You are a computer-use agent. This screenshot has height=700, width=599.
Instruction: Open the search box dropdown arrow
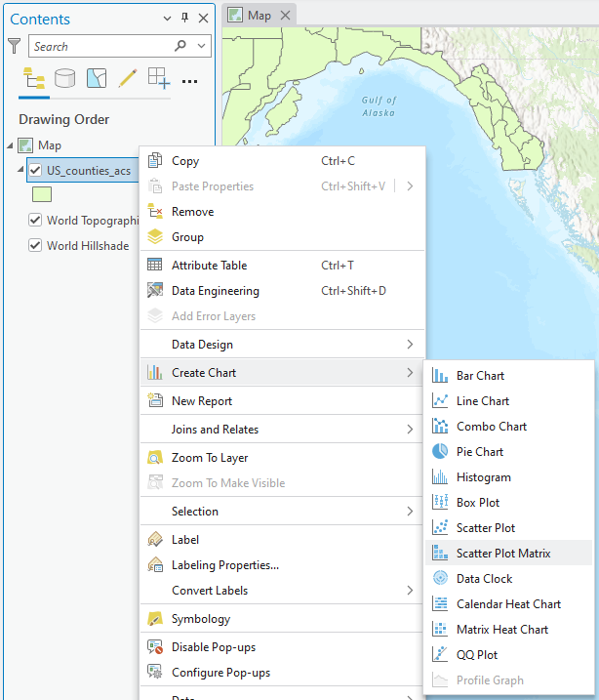[202, 46]
